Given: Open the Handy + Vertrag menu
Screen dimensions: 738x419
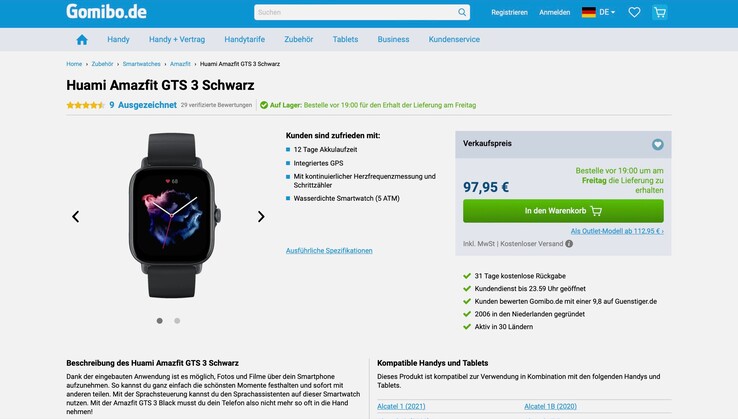Looking at the screenshot, I should point(177,40).
